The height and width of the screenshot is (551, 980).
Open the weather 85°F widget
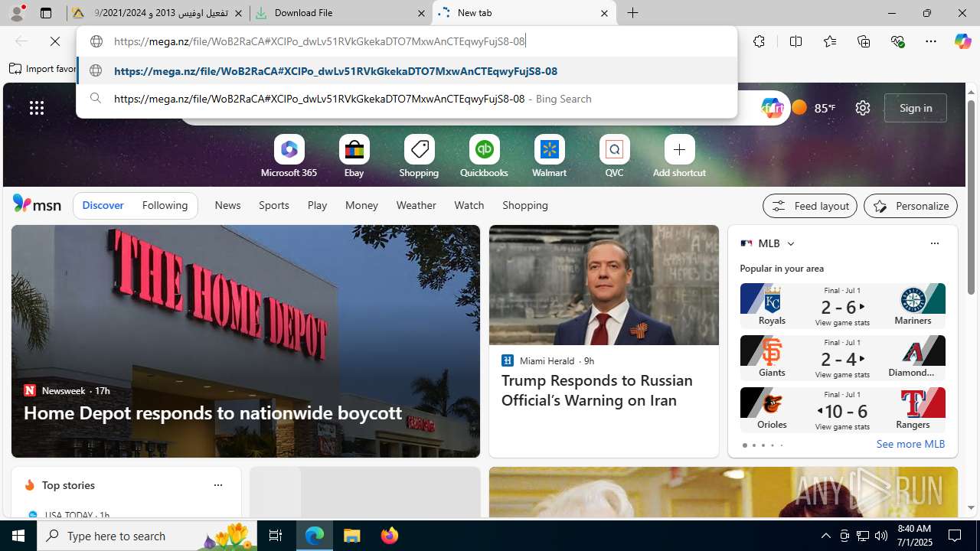[813, 108]
